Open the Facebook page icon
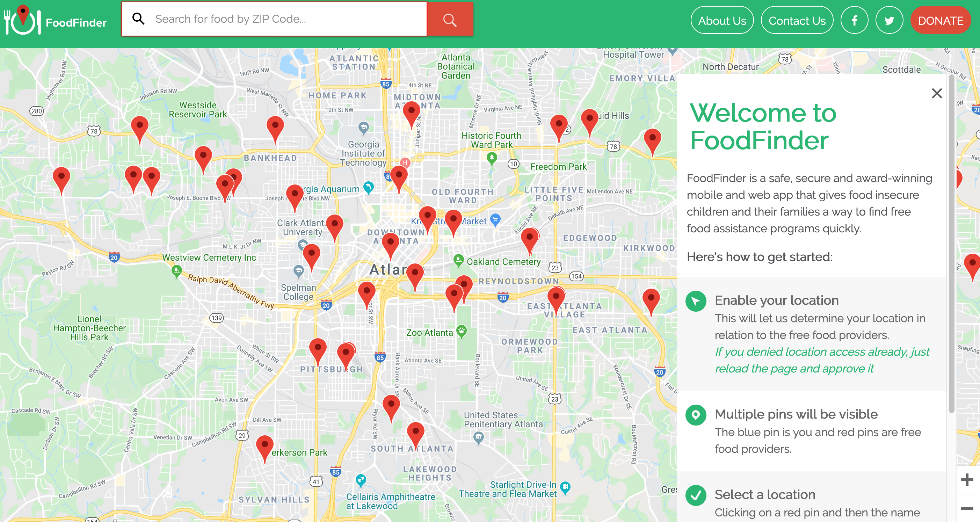 [854, 20]
